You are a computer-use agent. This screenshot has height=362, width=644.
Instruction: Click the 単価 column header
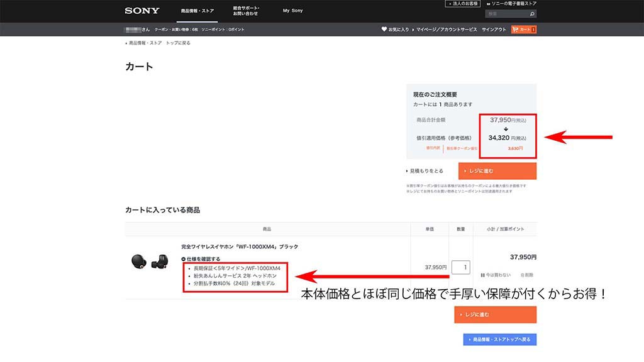pos(430,229)
